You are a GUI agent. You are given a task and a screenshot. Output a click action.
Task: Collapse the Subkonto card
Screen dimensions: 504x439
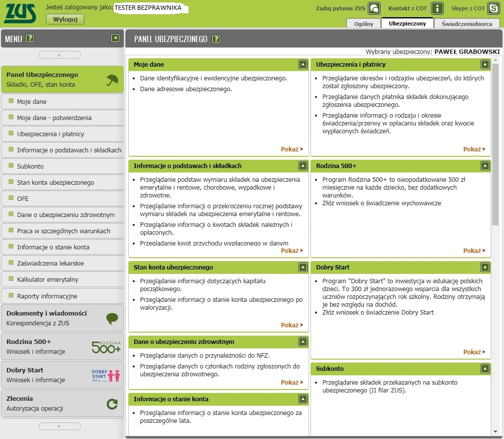[485, 369]
